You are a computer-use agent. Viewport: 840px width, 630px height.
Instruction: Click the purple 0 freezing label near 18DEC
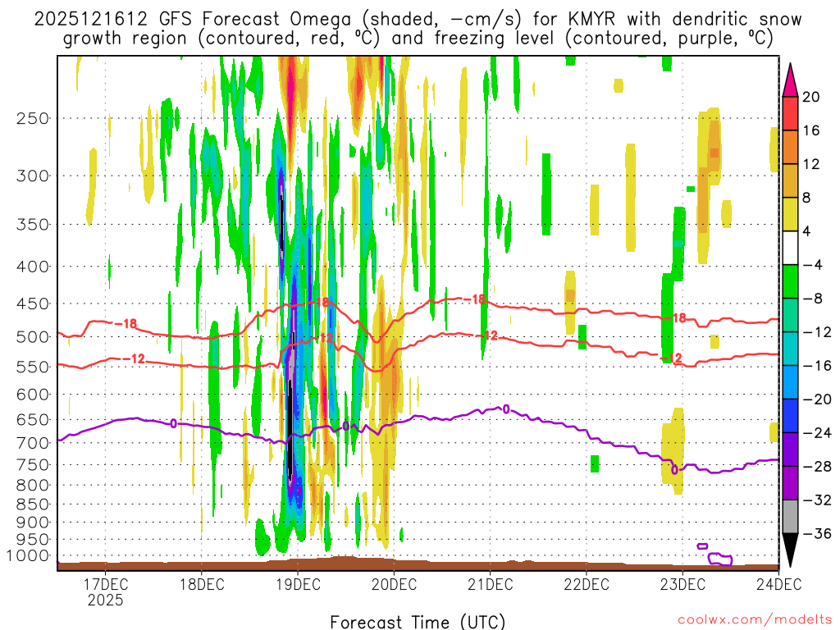[x=174, y=424]
